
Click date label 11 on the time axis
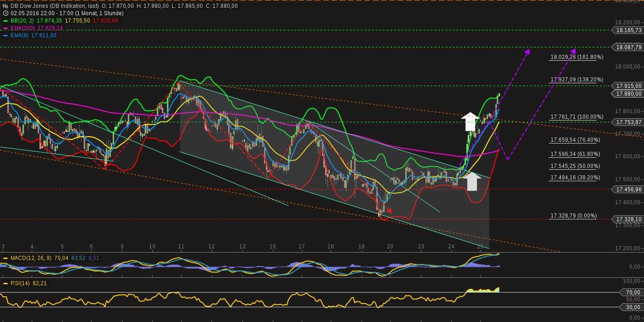coord(181,247)
